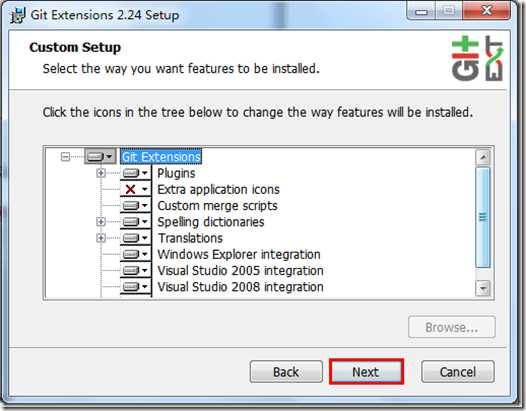This screenshot has height=411, width=526.
Task: Click the Visual Studio 2008 integration drive icon
Action: pos(136,287)
